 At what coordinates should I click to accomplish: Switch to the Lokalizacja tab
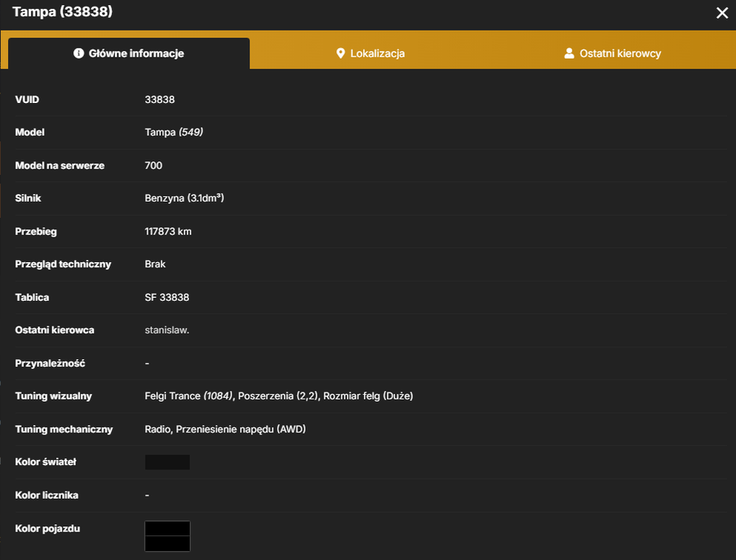click(371, 54)
